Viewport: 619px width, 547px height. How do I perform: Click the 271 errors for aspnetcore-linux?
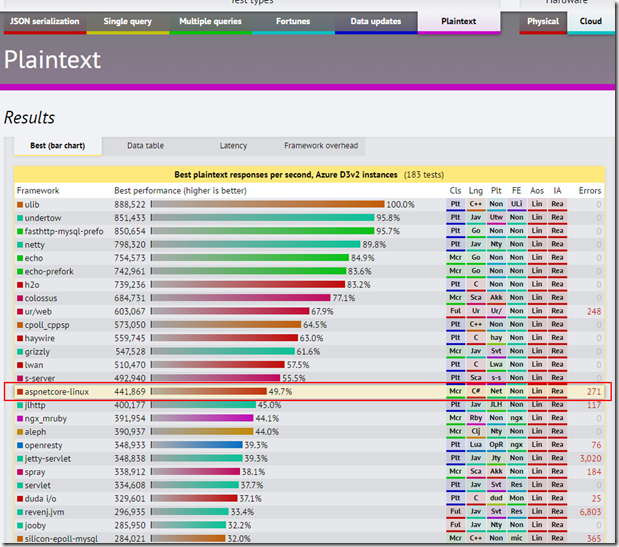tap(594, 392)
